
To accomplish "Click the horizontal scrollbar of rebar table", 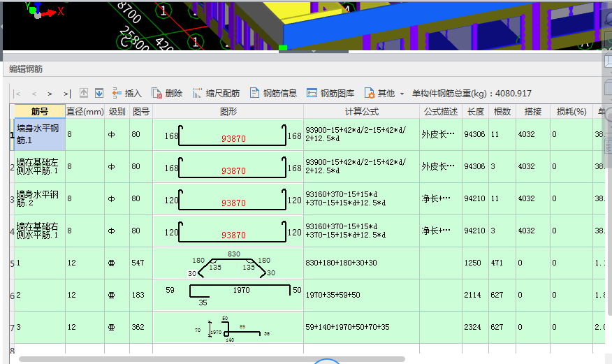I will coord(212,359).
